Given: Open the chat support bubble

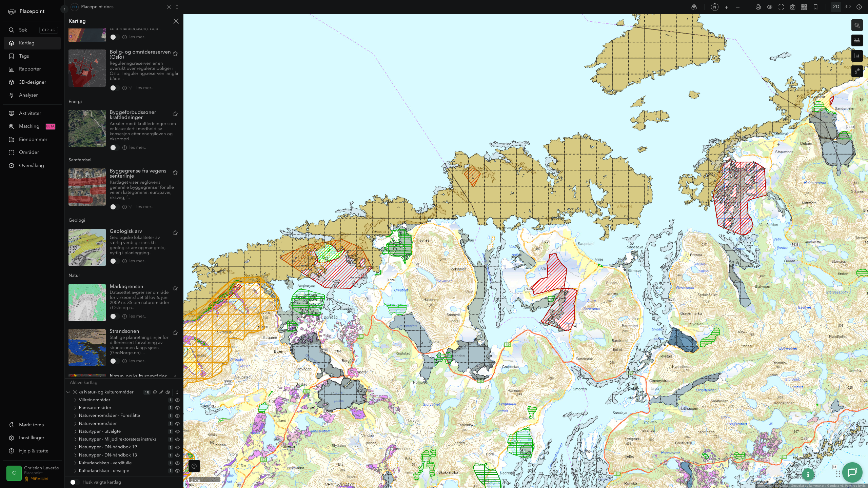Looking at the screenshot, I should pos(852,472).
